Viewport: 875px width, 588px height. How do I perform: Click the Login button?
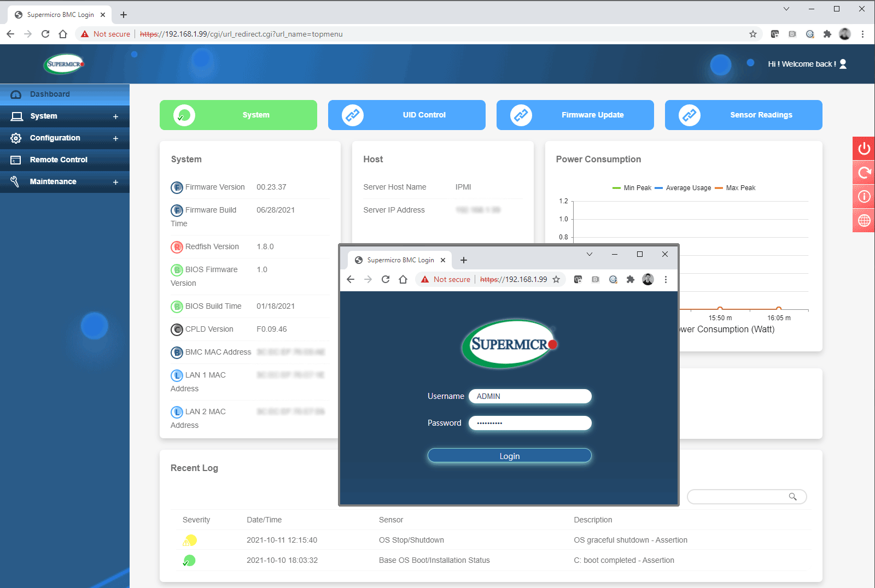[510, 456]
